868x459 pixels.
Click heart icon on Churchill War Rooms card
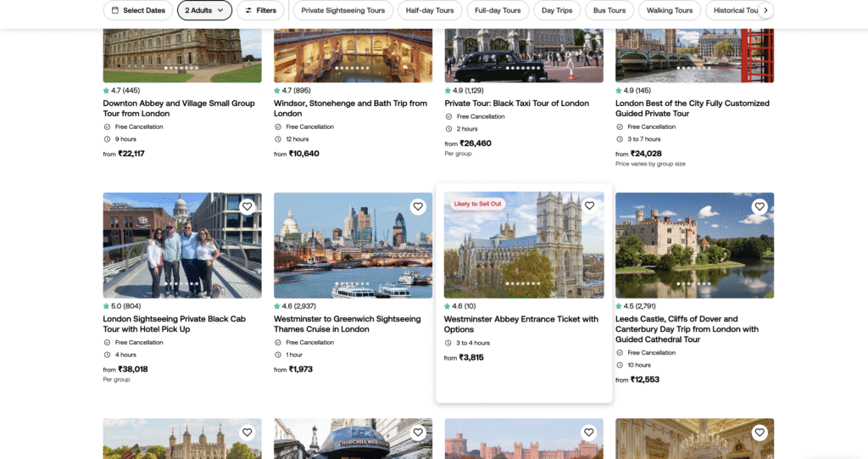point(418,432)
